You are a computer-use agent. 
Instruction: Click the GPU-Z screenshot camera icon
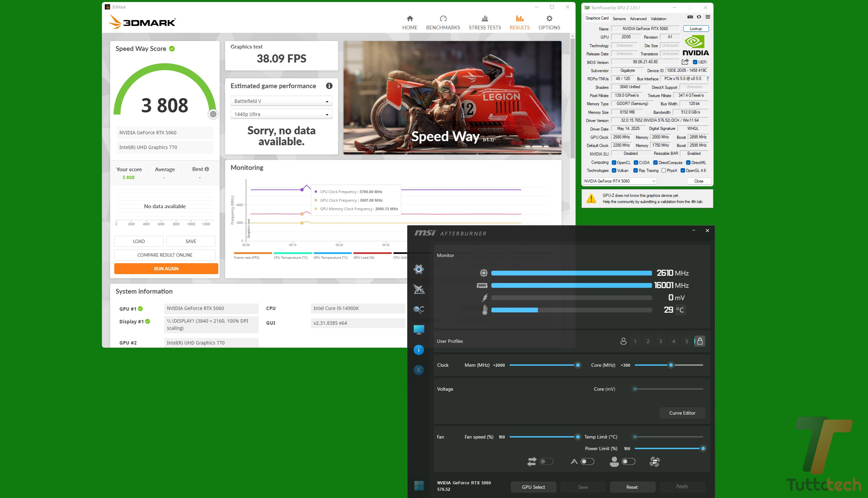690,17
